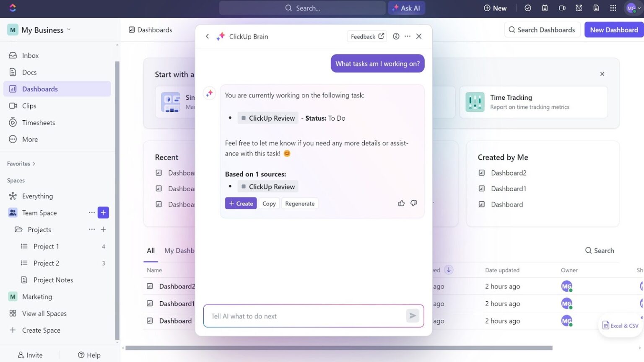Expand the My Business workspace menu

click(70, 29)
